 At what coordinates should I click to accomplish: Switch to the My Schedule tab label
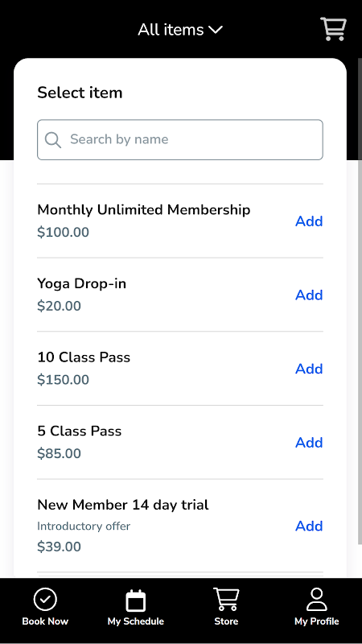(135, 621)
